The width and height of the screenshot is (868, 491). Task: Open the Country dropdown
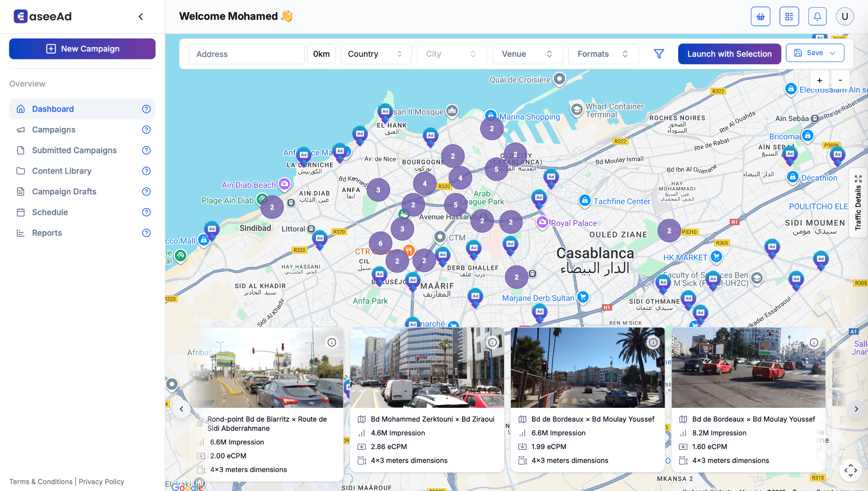click(x=375, y=54)
